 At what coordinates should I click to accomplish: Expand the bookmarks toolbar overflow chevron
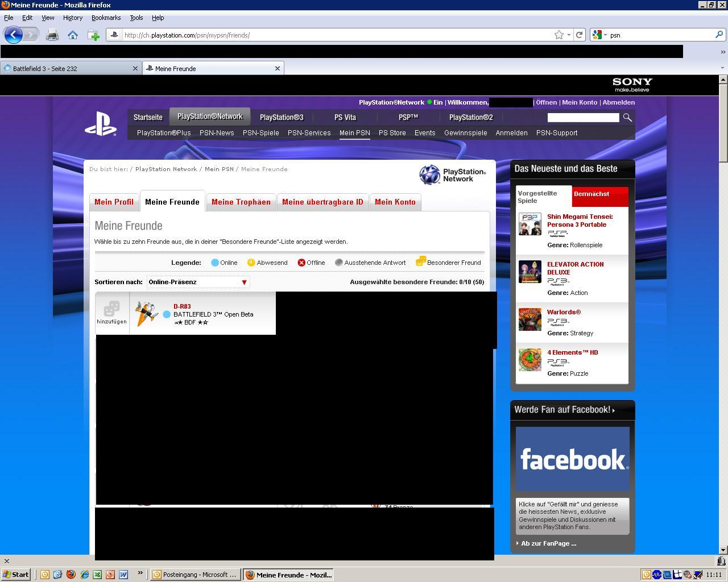click(723, 52)
